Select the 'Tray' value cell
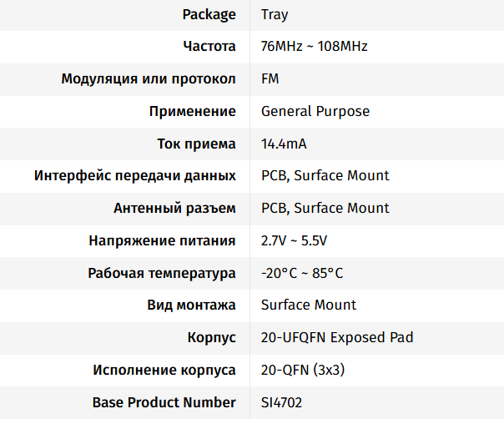504x429 pixels. click(275, 14)
